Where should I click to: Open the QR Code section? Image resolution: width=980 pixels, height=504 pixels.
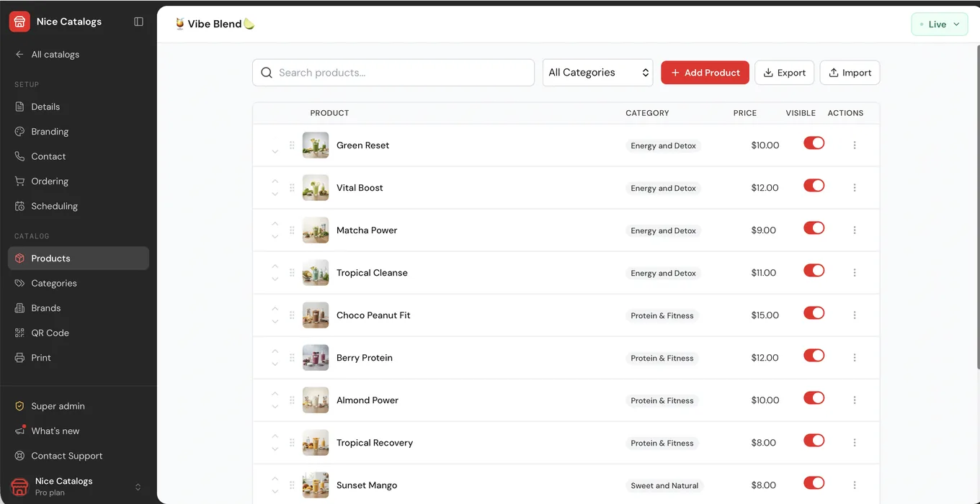[79, 333]
